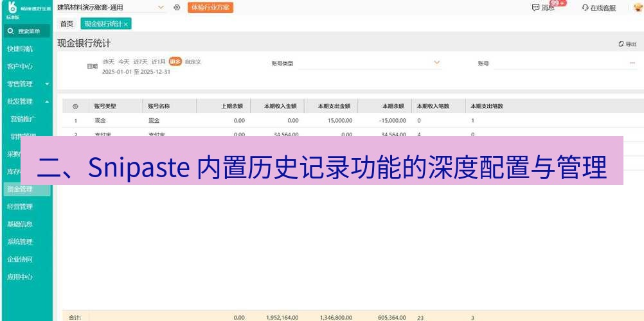
Task: Click total expense 1,346,800.00
Action: coord(336,318)
